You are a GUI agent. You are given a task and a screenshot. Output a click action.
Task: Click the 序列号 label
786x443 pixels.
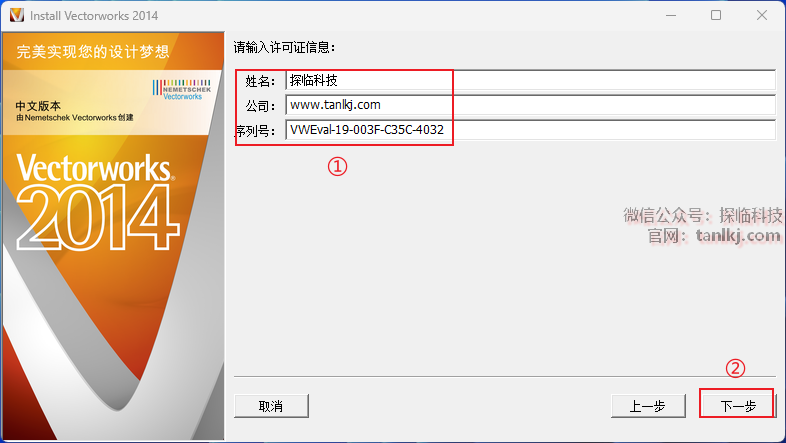256,131
